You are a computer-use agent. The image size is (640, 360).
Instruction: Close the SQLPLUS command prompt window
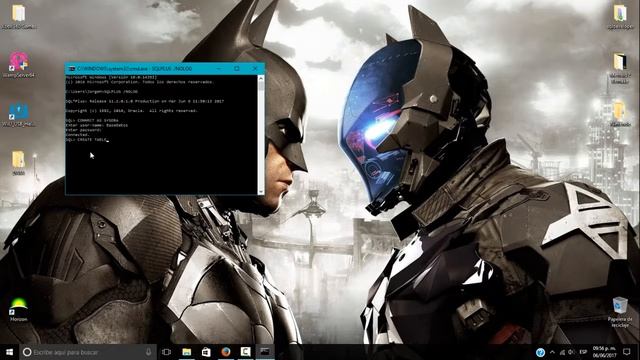pos(255,69)
